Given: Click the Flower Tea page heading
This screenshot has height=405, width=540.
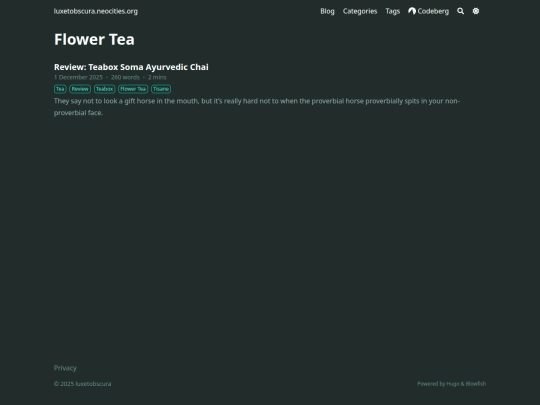Looking at the screenshot, I should tap(94, 39).
